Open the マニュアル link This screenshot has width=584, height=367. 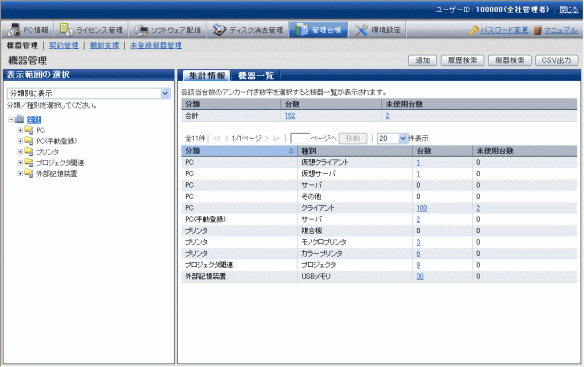coord(561,30)
